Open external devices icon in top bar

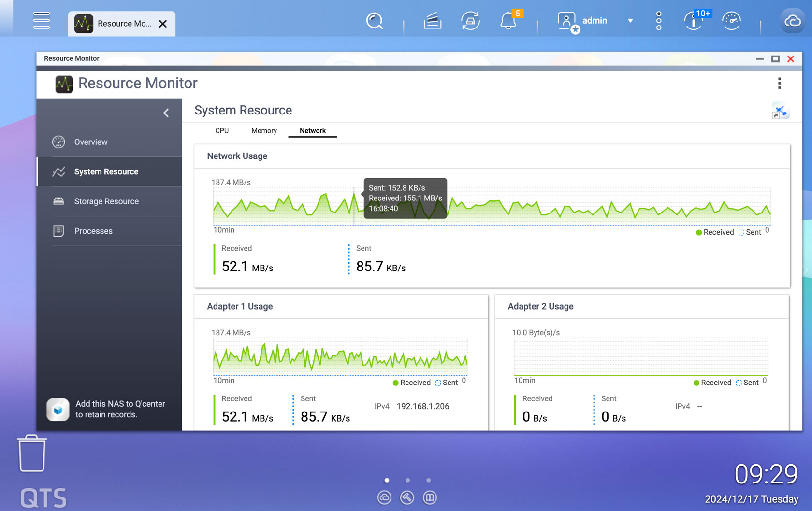[x=470, y=21]
